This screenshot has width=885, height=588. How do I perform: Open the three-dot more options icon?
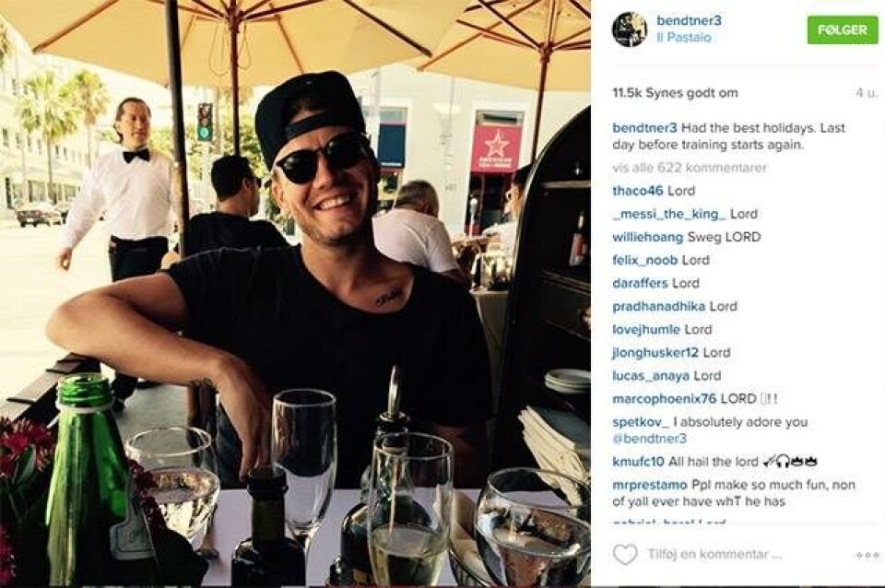click(867, 556)
